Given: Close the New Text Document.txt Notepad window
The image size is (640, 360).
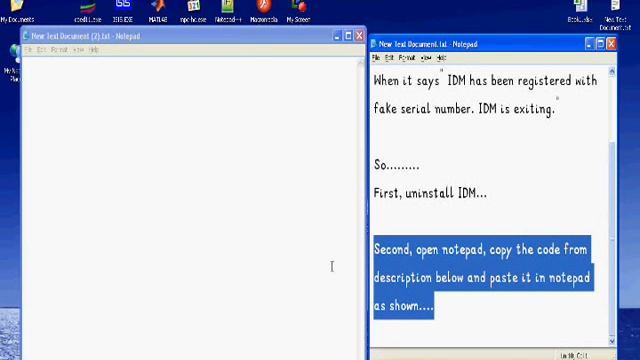Looking at the screenshot, I should pos(611,44).
